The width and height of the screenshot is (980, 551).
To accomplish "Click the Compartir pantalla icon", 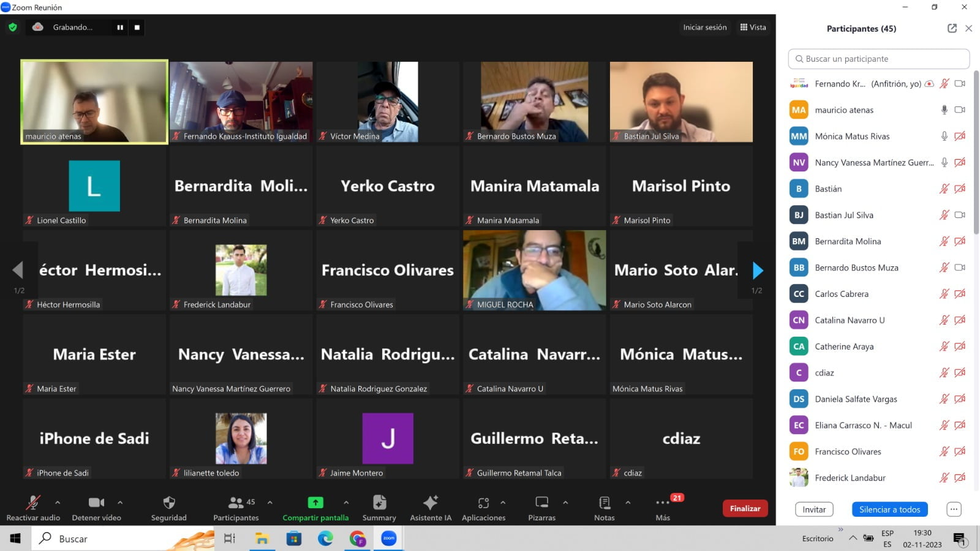I will 315,503.
